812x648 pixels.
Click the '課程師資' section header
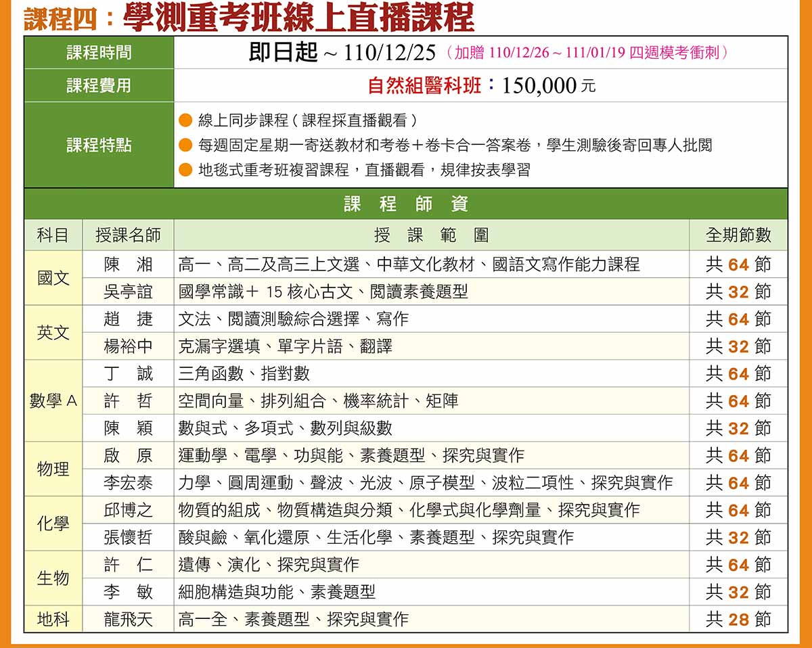(406, 204)
